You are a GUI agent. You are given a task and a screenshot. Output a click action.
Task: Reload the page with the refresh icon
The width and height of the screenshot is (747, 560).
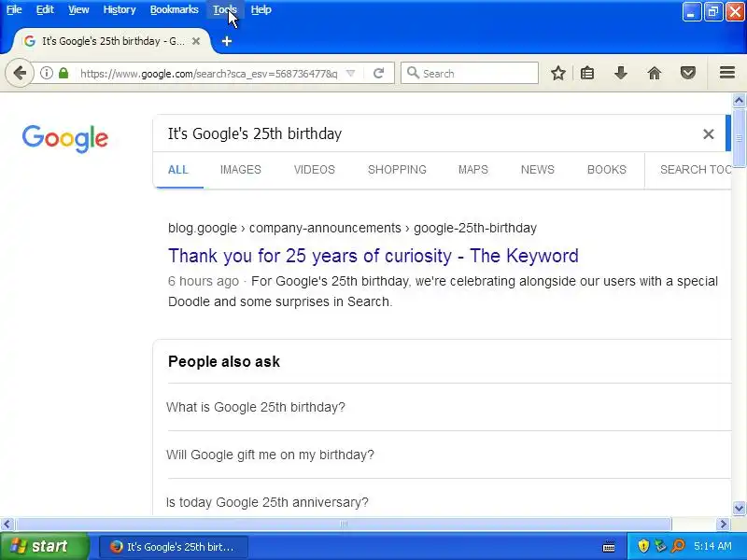coord(379,73)
